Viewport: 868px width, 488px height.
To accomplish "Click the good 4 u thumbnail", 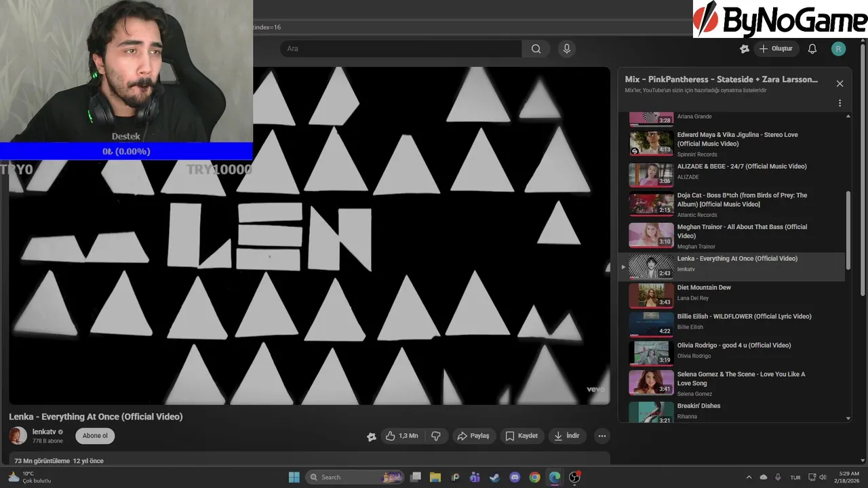I will (x=651, y=353).
